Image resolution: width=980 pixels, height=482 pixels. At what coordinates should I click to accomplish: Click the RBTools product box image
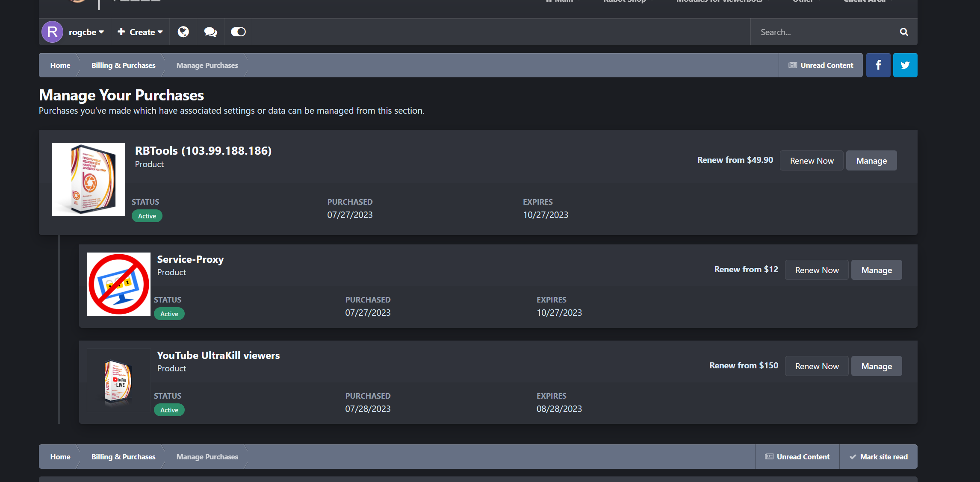coord(89,179)
